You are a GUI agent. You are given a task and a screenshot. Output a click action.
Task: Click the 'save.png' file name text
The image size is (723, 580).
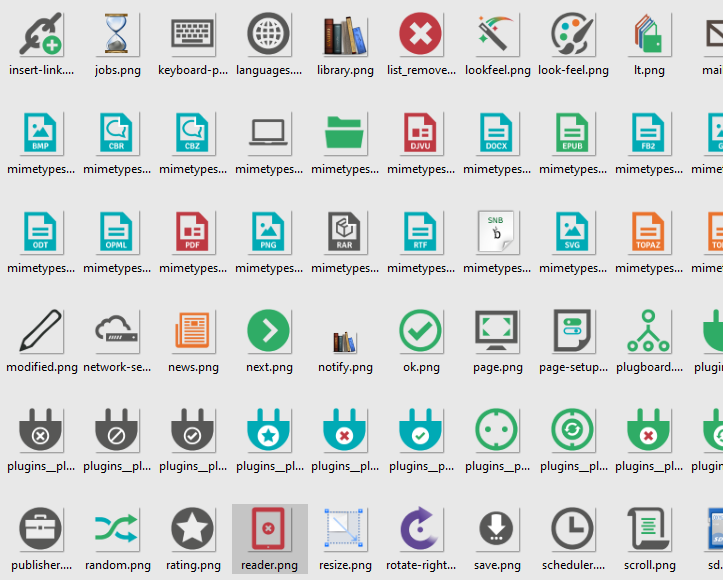tap(497, 565)
